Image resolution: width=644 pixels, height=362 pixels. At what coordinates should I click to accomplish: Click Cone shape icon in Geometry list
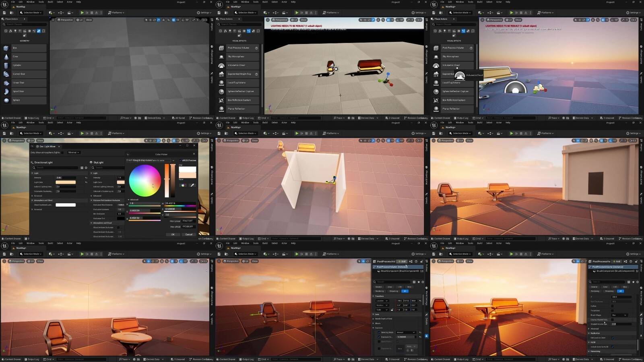point(6,57)
